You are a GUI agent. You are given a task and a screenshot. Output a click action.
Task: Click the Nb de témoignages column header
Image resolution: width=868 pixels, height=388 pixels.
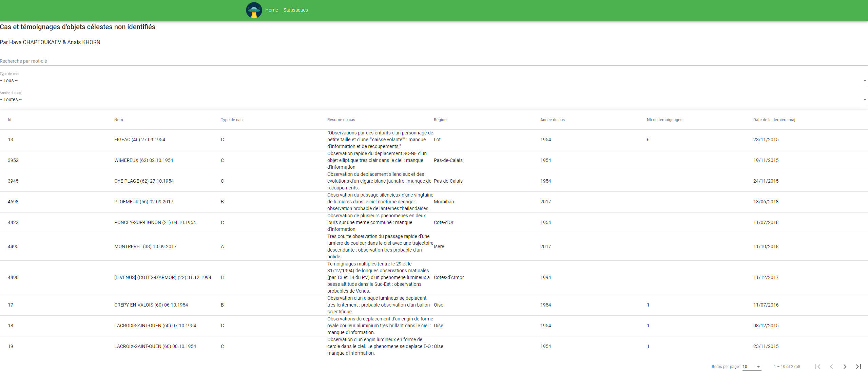tap(664, 119)
